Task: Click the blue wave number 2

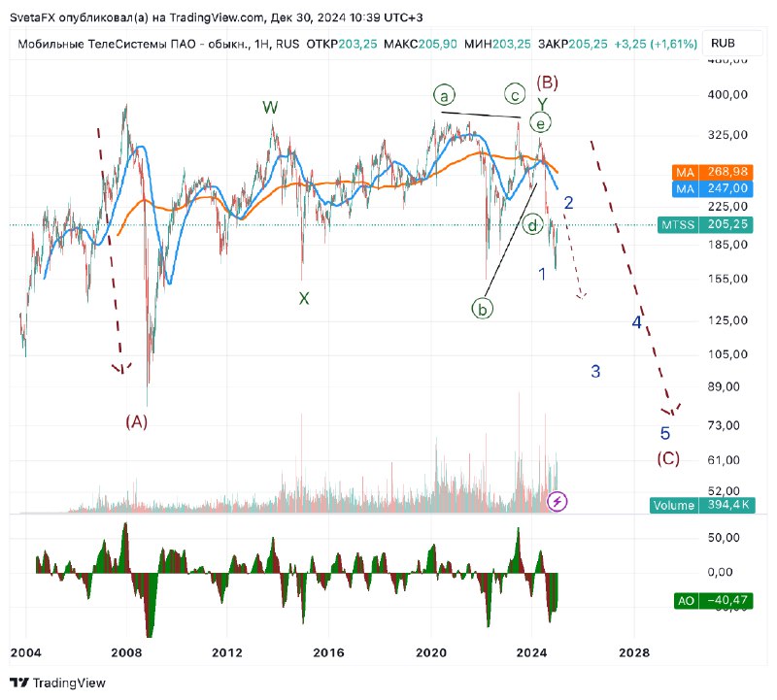Action: [568, 202]
